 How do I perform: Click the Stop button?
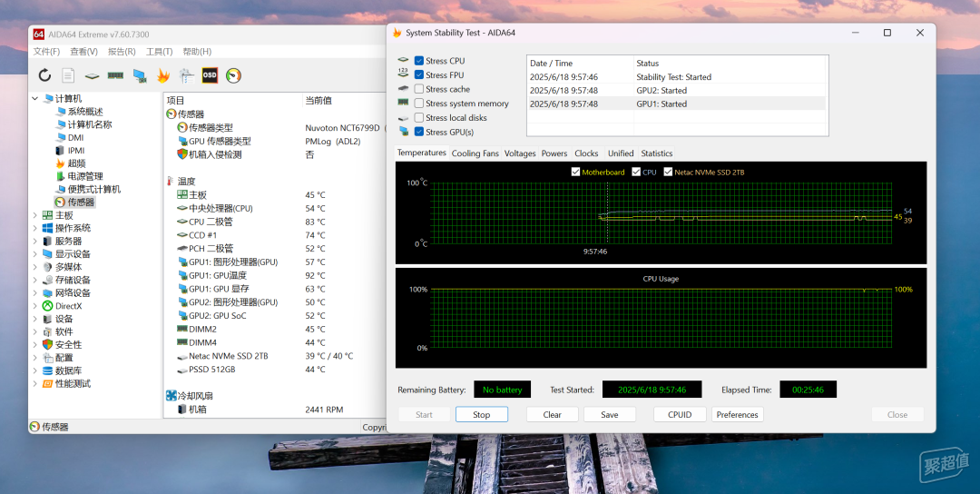[x=481, y=415]
